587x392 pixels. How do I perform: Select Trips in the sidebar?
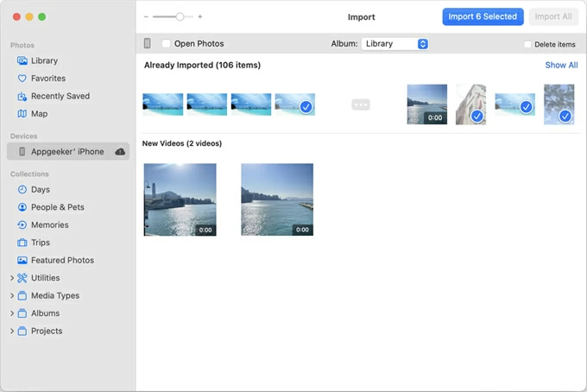pos(40,243)
